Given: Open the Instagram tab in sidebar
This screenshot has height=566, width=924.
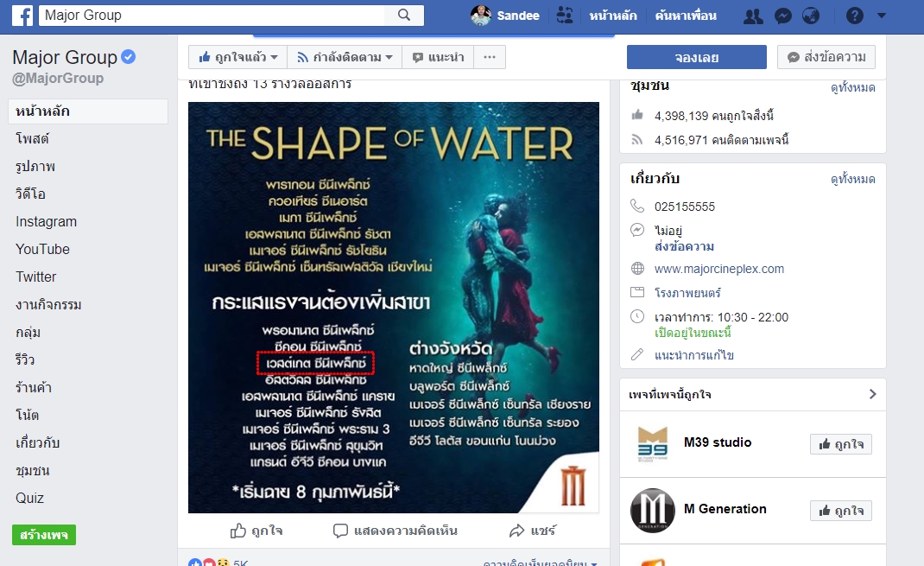Looking at the screenshot, I should [x=46, y=222].
